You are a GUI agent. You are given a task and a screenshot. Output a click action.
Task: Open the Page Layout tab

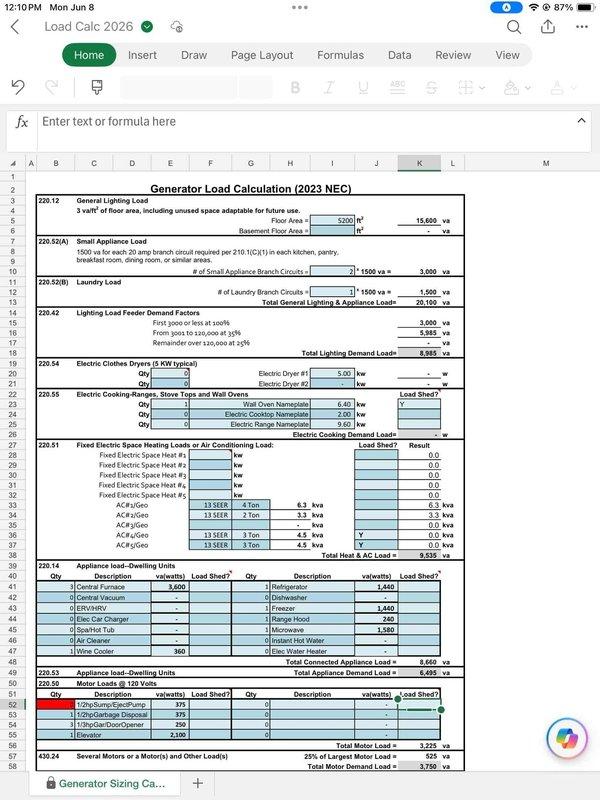click(x=262, y=55)
